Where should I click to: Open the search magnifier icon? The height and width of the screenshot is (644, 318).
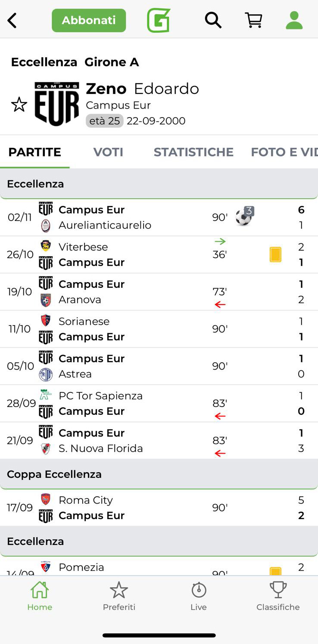213,20
